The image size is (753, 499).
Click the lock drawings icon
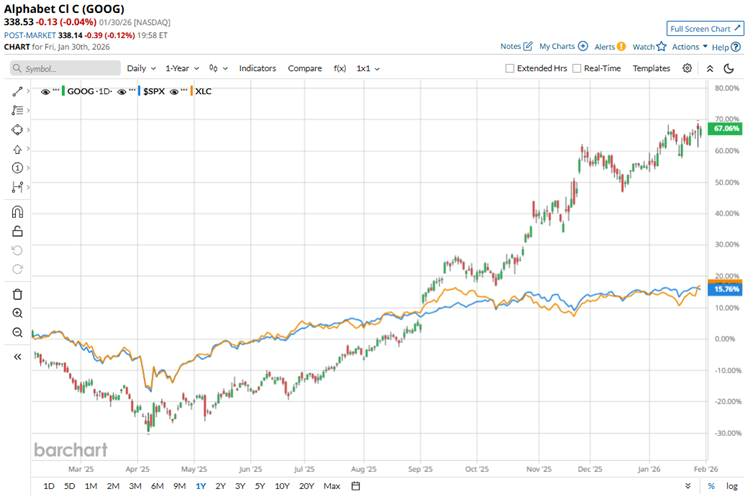17,231
